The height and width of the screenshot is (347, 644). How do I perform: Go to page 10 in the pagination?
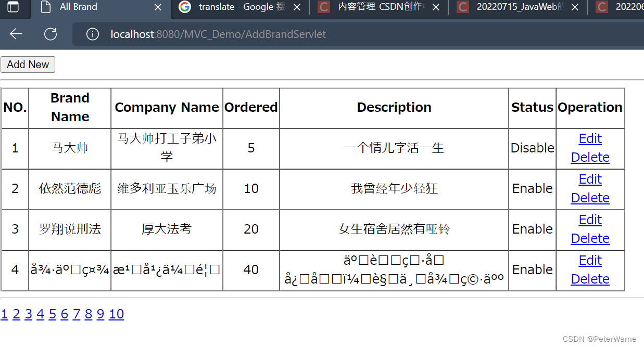coord(117,314)
